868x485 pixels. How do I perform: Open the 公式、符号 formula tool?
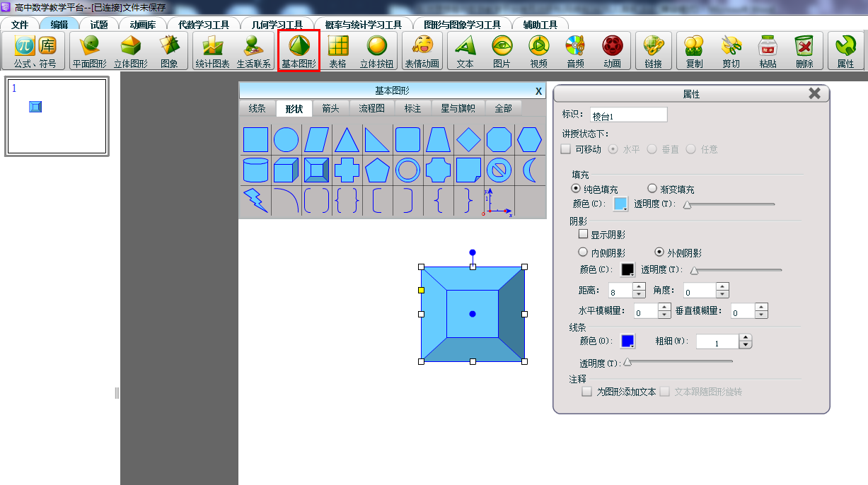point(35,51)
